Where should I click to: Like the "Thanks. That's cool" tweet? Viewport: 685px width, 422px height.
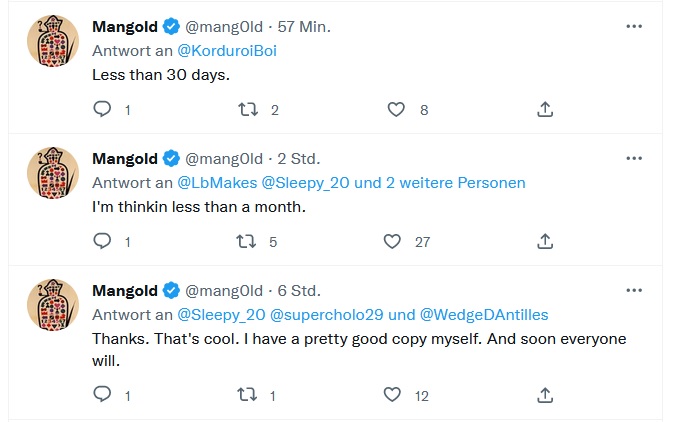point(393,395)
